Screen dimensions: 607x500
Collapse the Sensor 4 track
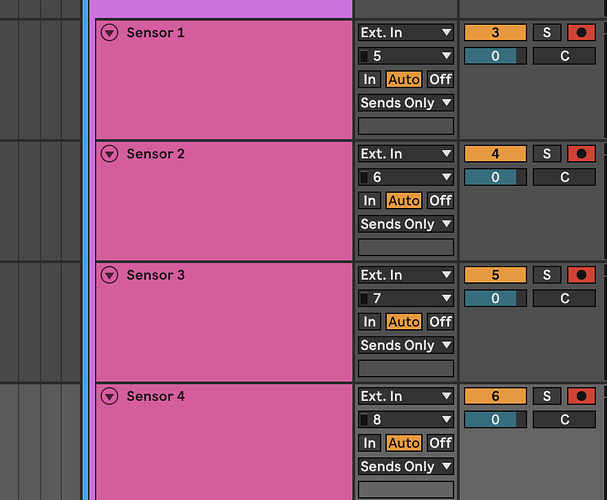click(110, 396)
